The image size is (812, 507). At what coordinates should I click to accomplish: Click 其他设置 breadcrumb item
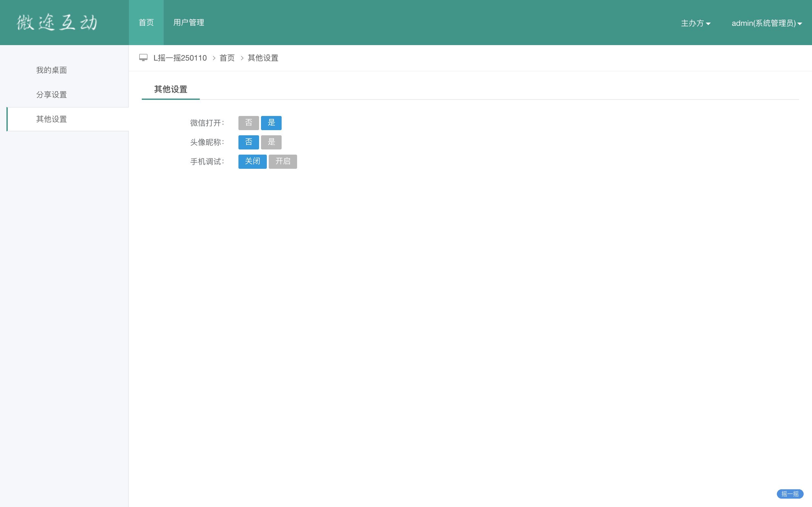(x=263, y=58)
